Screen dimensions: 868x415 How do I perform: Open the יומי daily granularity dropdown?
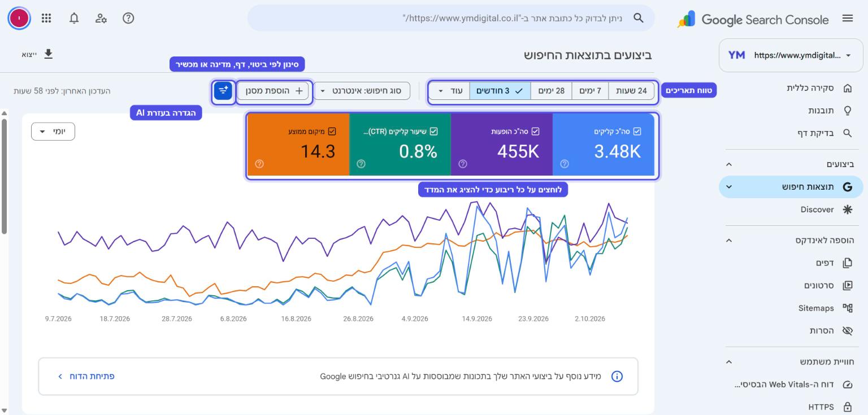click(x=53, y=132)
